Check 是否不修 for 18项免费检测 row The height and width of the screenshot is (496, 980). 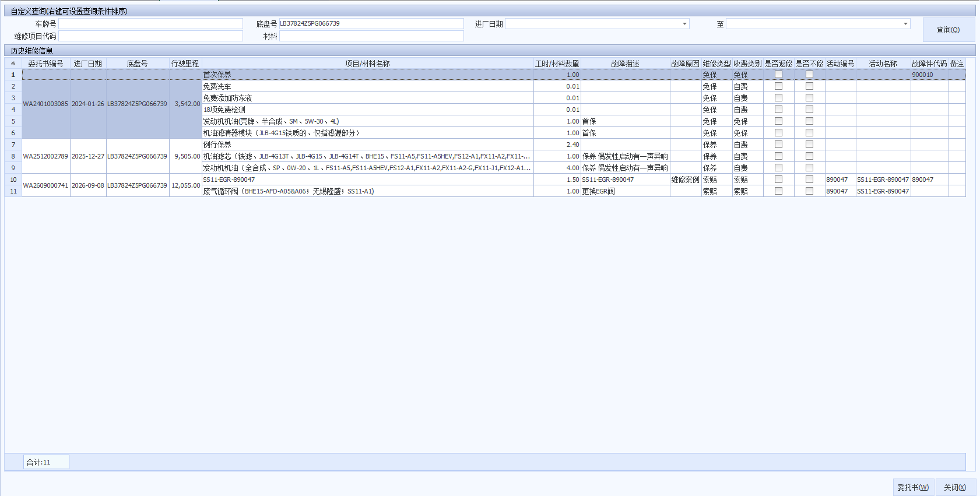(x=809, y=110)
